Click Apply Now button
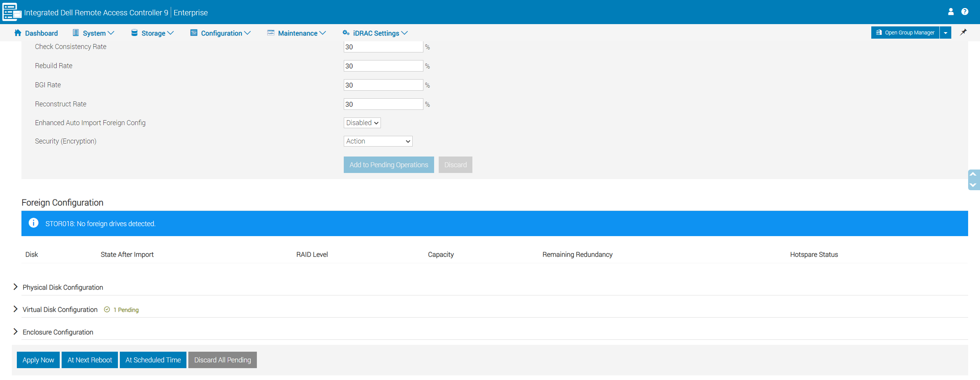This screenshot has width=980, height=380. (x=38, y=360)
